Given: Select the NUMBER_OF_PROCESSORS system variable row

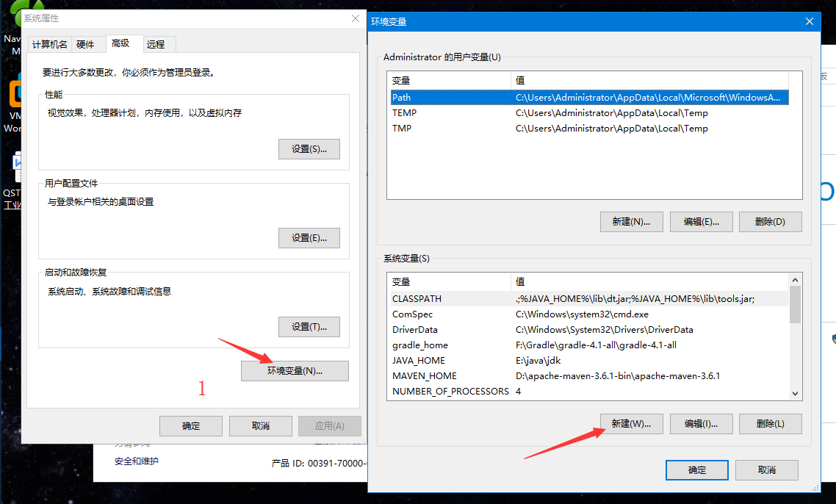Looking at the screenshot, I should pyautogui.click(x=589, y=391).
